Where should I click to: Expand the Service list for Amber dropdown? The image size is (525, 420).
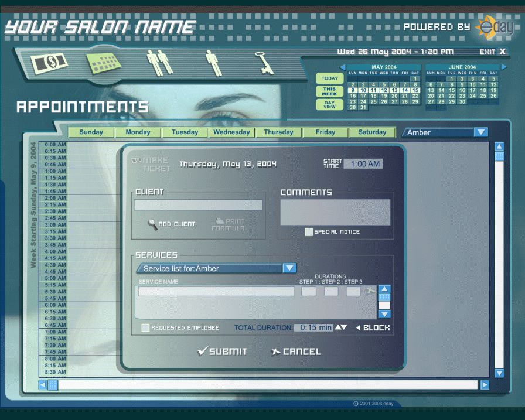[x=289, y=268]
